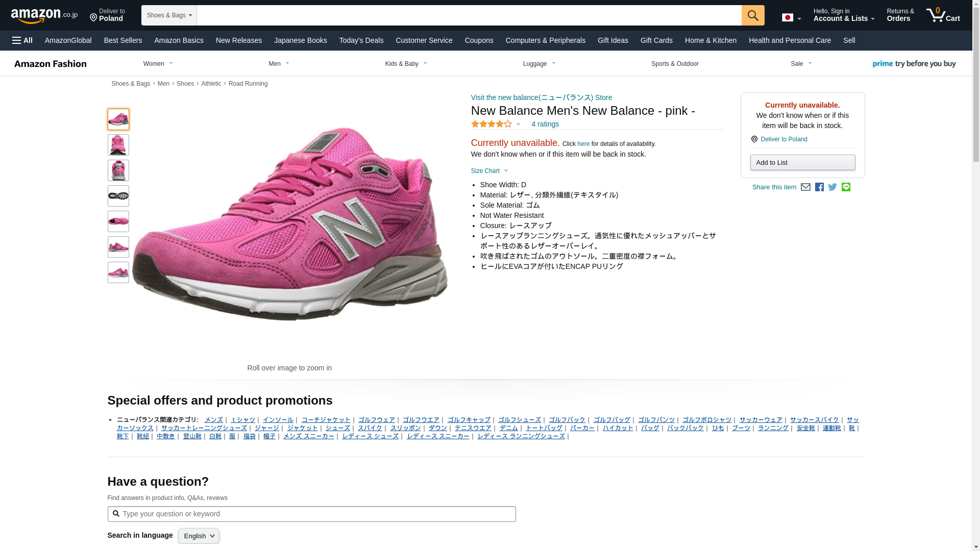Open the All hamburger menu

(x=22, y=40)
